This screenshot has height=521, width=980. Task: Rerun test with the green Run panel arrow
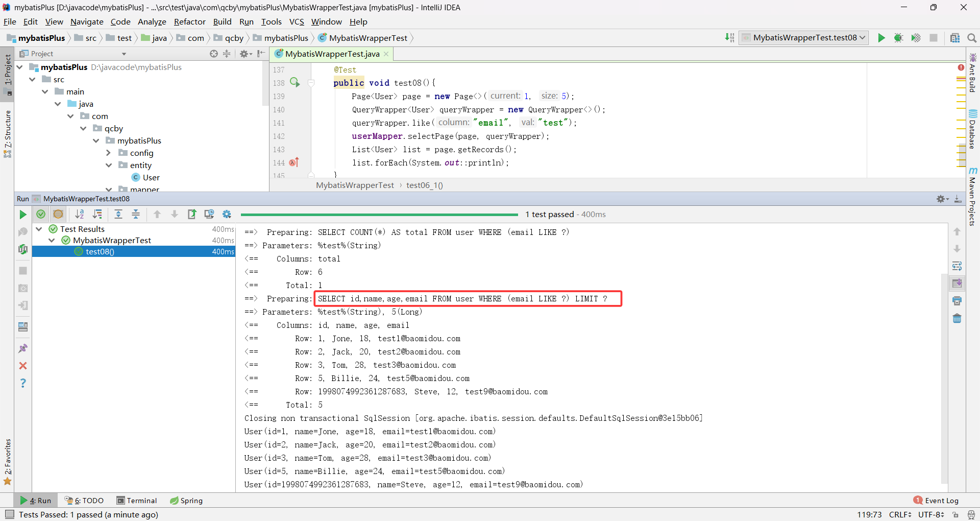[23, 215]
